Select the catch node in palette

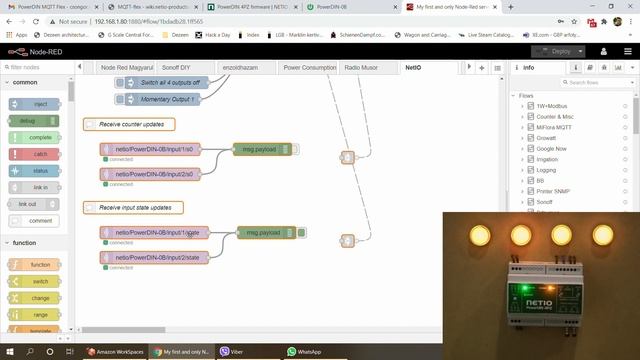click(x=34, y=154)
